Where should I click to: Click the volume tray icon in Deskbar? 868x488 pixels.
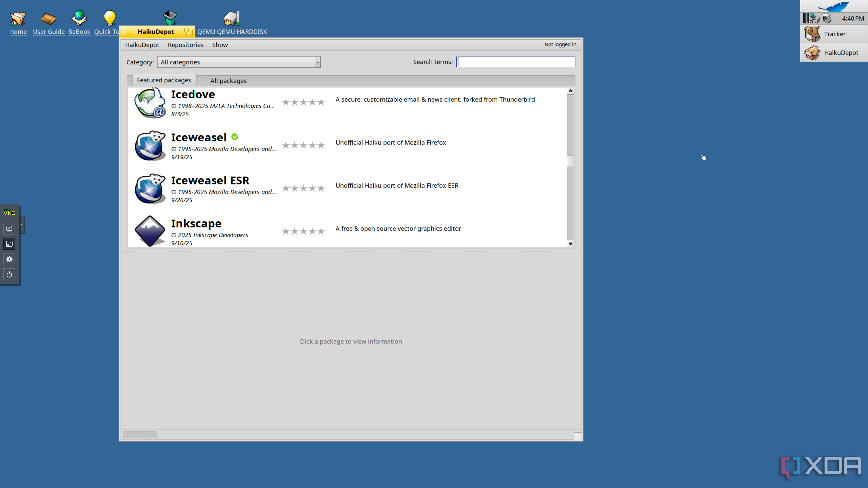pos(826,18)
